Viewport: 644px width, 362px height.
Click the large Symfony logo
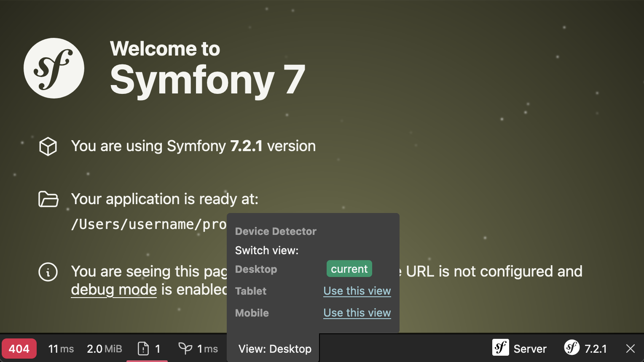(x=54, y=68)
